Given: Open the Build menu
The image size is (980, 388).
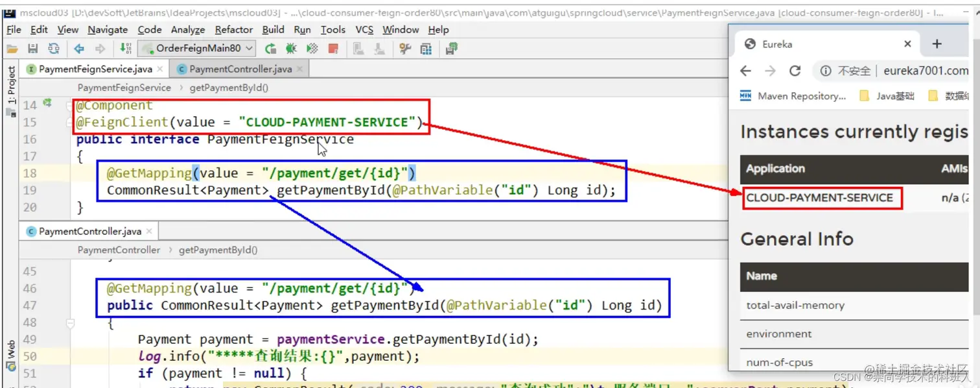Looking at the screenshot, I should 274,29.
